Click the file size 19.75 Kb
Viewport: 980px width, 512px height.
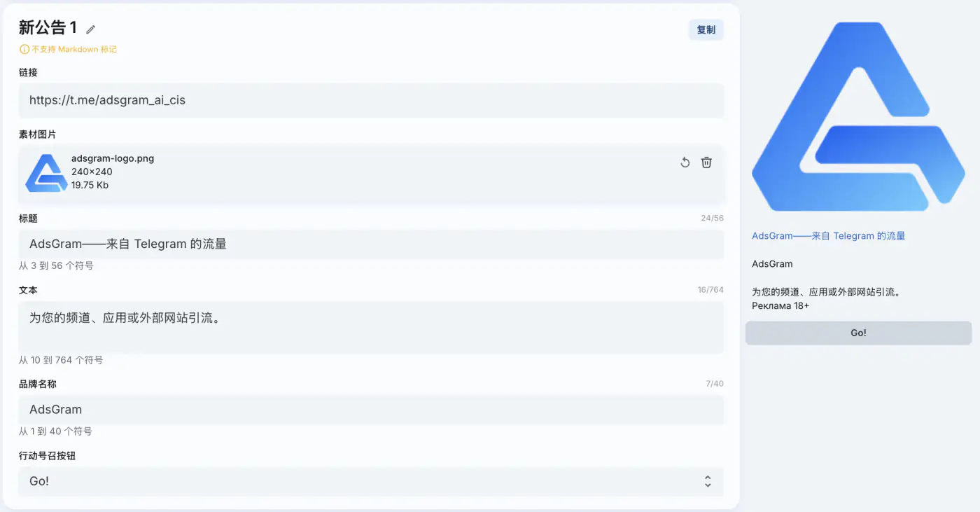(x=90, y=185)
